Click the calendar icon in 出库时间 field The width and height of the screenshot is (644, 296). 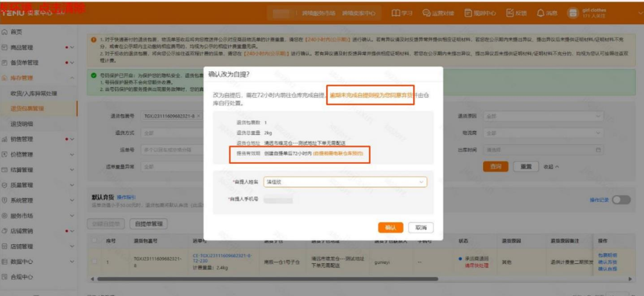click(598, 150)
